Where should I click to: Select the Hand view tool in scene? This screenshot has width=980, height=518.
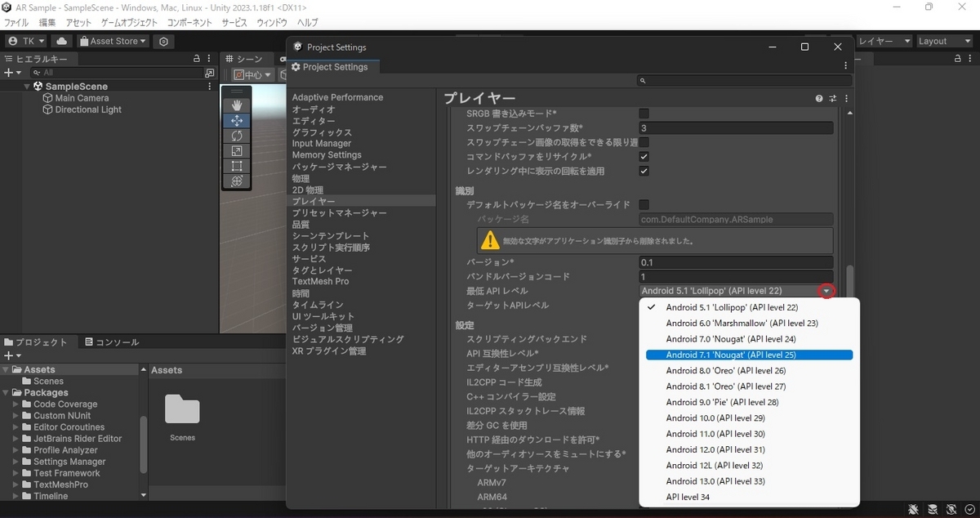coord(237,105)
